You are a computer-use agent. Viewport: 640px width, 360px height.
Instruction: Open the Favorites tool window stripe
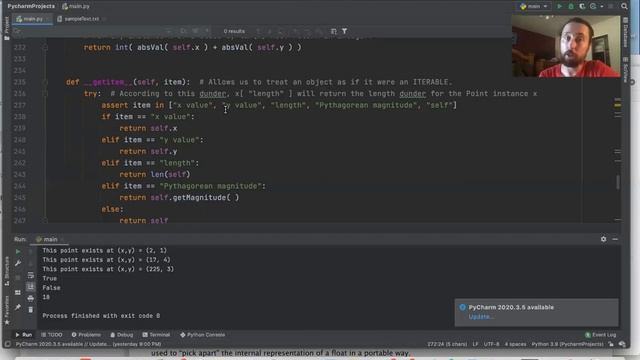point(6,310)
